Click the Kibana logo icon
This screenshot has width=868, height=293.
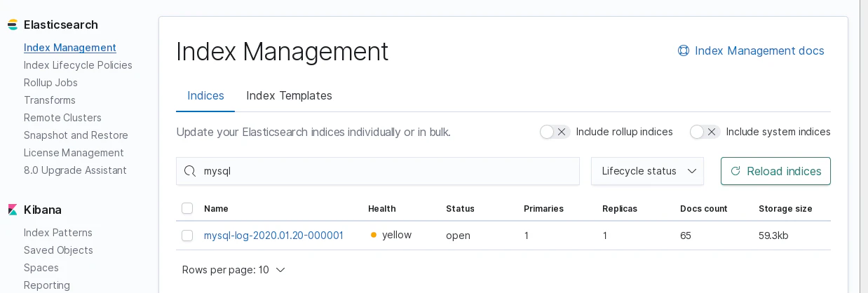[x=13, y=210]
